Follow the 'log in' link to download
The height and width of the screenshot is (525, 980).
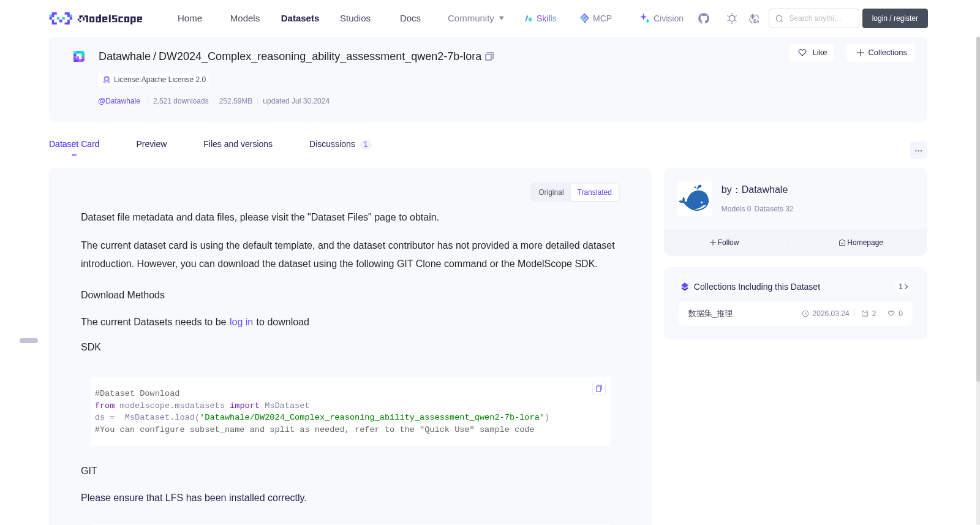point(241,322)
